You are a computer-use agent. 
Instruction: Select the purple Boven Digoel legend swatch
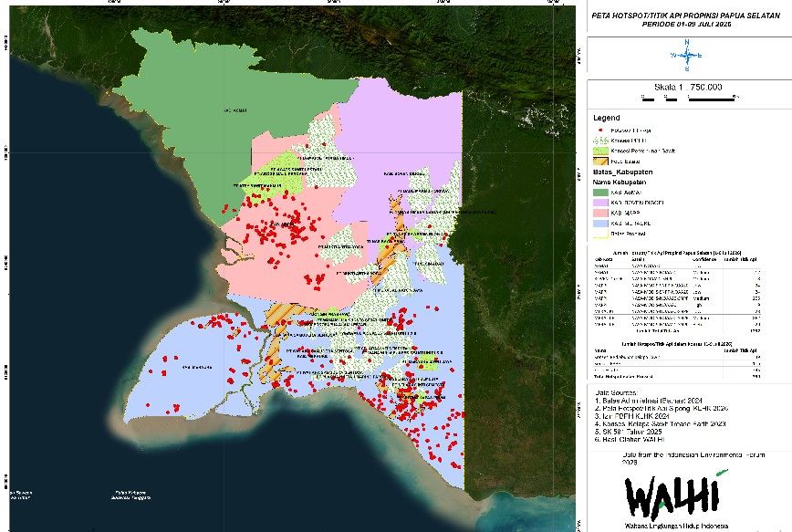(x=600, y=203)
